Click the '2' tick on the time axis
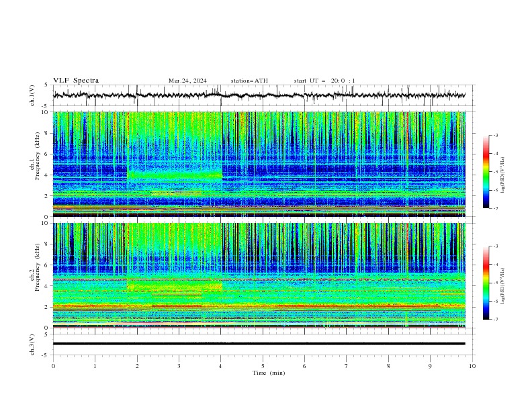 (137, 366)
